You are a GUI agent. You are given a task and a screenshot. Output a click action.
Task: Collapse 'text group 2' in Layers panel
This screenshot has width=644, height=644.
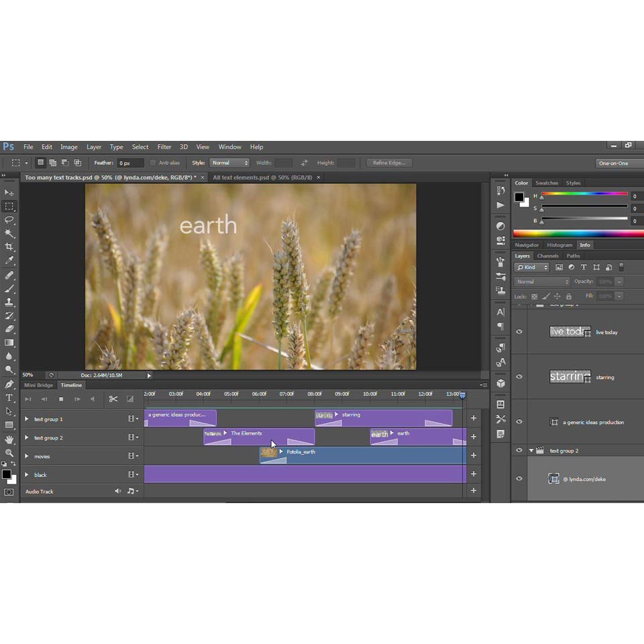(531, 451)
